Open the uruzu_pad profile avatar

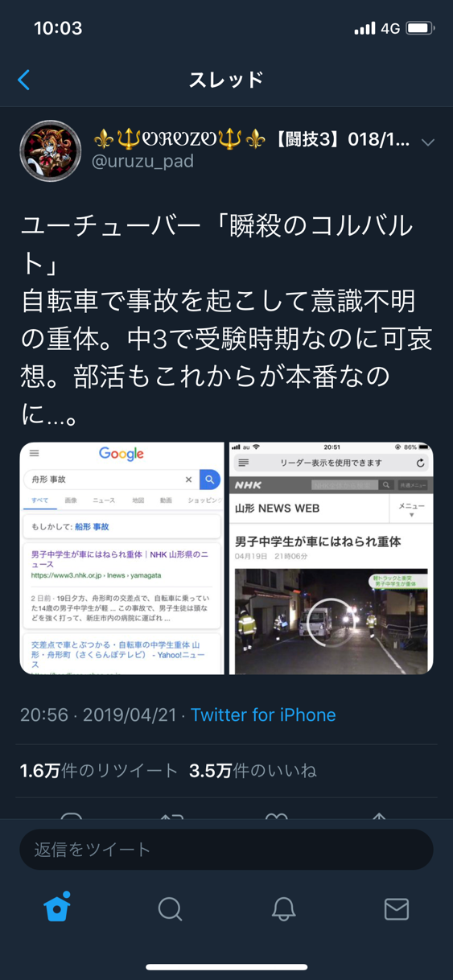tap(51, 151)
